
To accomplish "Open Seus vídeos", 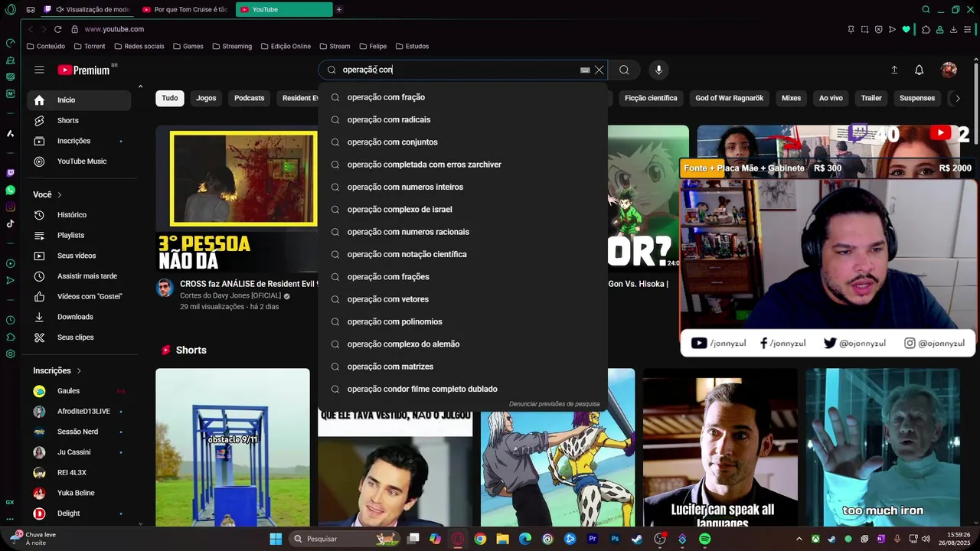I will [x=79, y=256].
